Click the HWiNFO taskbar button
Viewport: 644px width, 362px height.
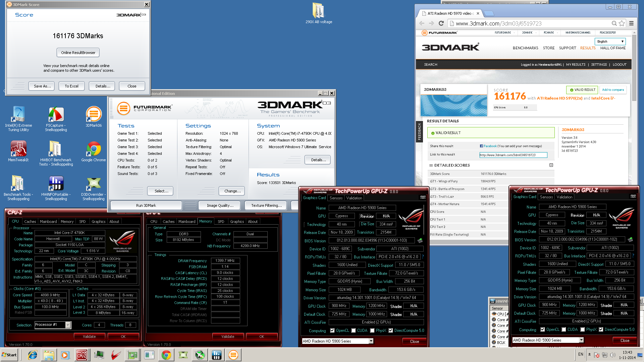click(x=217, y=355)
